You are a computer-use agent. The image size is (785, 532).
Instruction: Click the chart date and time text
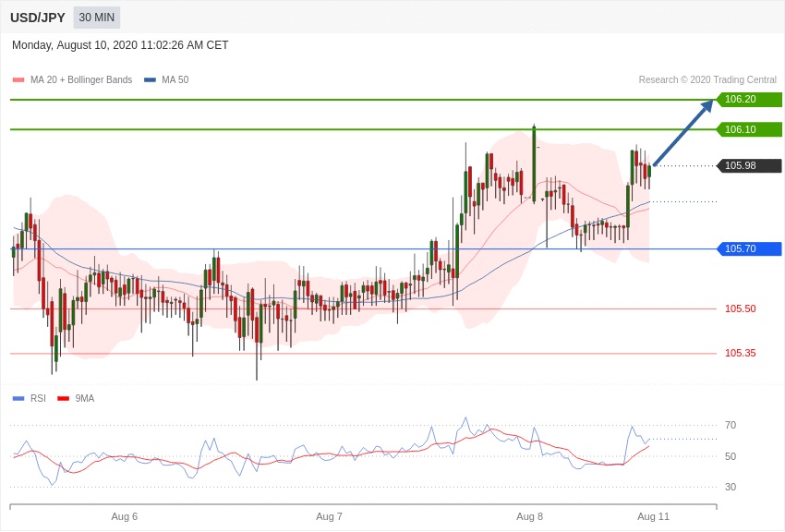pos(120,45)
